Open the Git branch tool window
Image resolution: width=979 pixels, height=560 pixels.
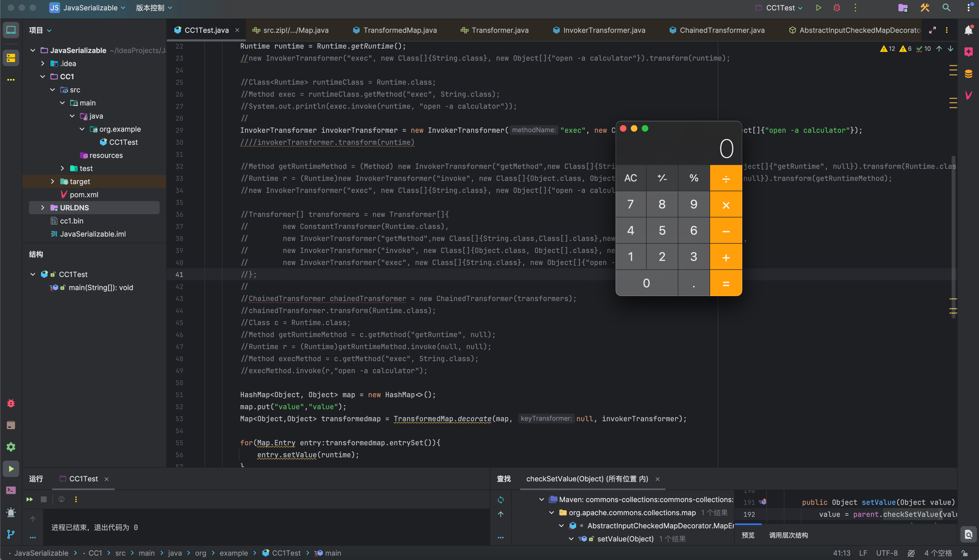tap(11, 534)
